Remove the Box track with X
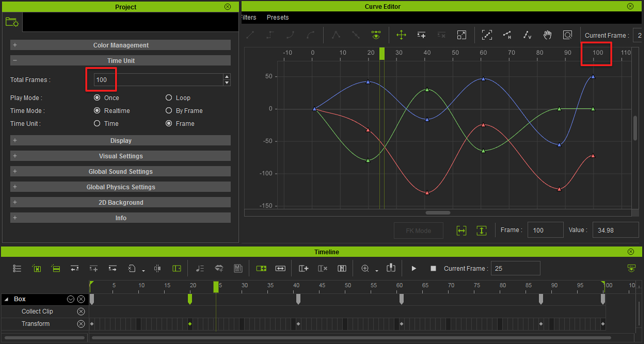Screen dimensions: 644x344 tap(81, 299)
